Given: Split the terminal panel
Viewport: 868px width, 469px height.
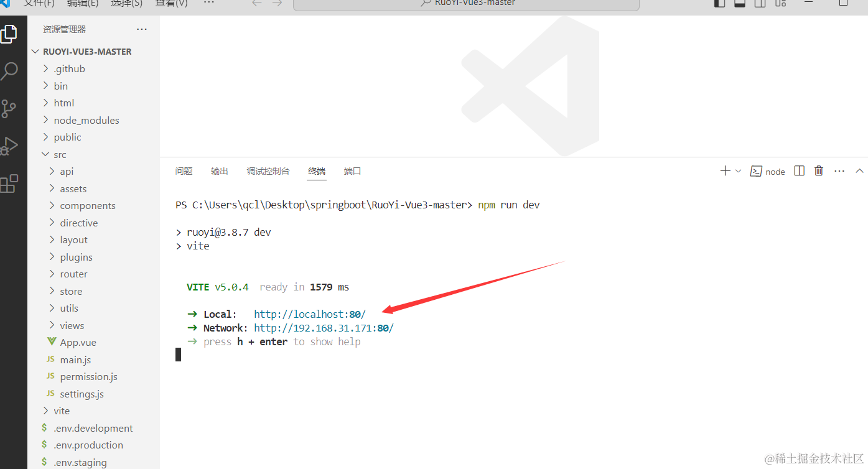Looking at the screenshot, I should click(x=800, y=171).
